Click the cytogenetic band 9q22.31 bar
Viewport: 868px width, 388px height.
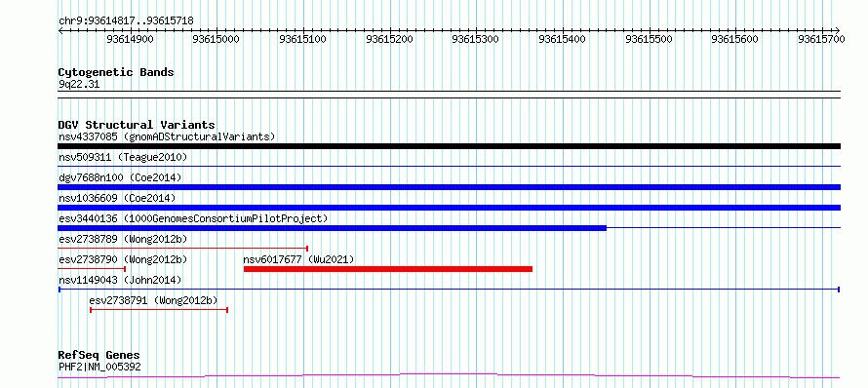click(x=449, y=95)
